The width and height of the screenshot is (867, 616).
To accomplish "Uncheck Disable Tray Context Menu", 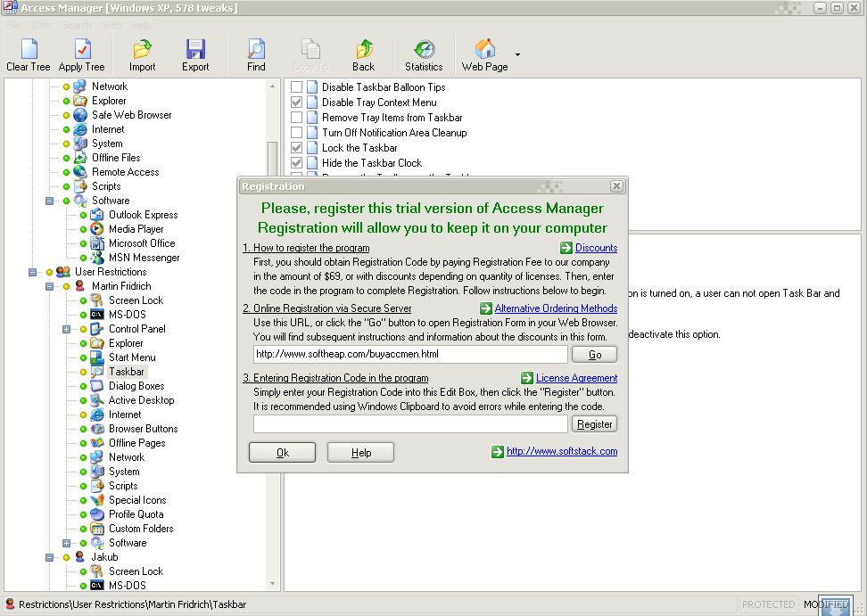I will (x=296, y=103).
